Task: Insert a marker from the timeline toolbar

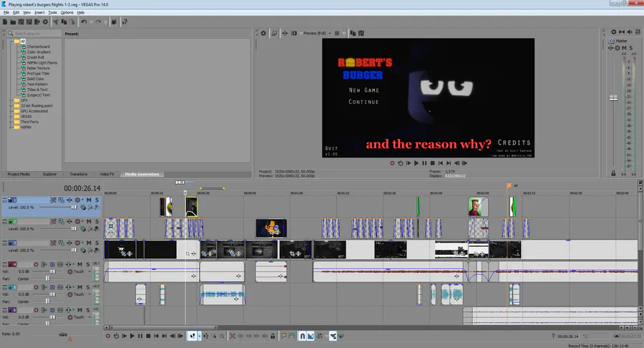Action: pos(283,336)
